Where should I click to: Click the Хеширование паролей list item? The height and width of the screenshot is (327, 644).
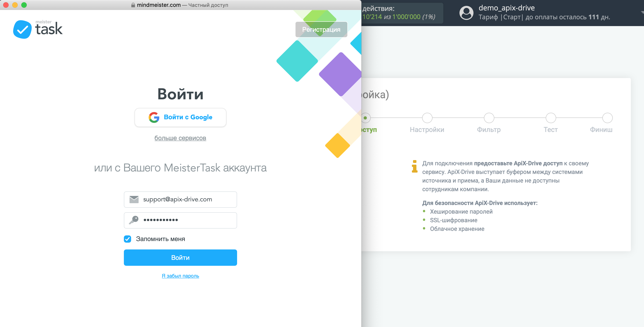click(x=461, y=212)
